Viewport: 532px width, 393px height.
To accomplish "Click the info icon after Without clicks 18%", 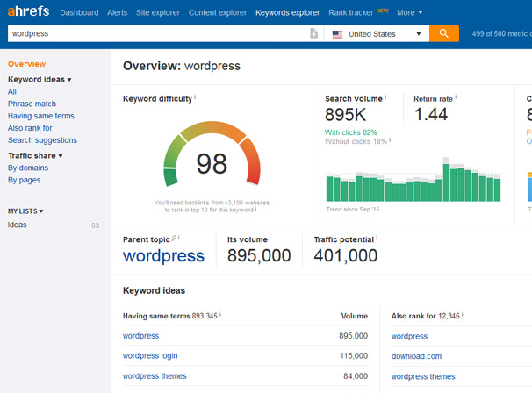I will (x=390, y=139).
